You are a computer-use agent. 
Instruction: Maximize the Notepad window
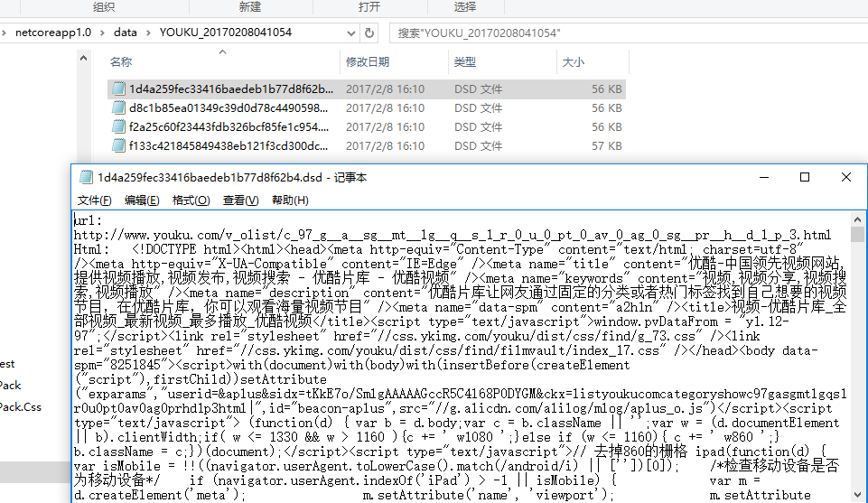tap(805, 177)
